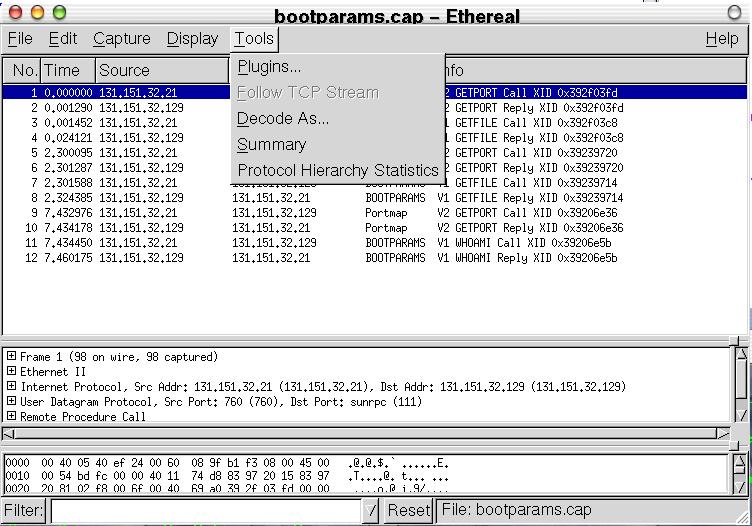This screenshot has width=752, height=526.
Task: Click the green zoom window button
Action: (x=59, y=12)
